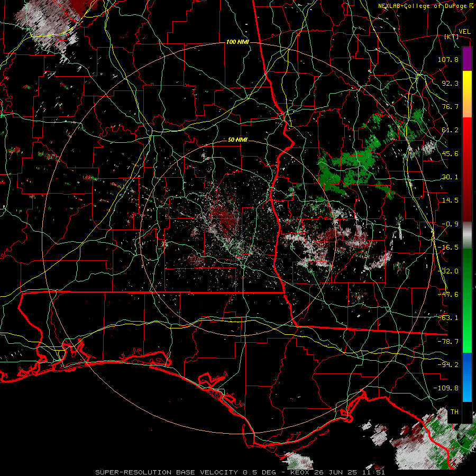Select the -109.8 scale value

click(446, 388)
